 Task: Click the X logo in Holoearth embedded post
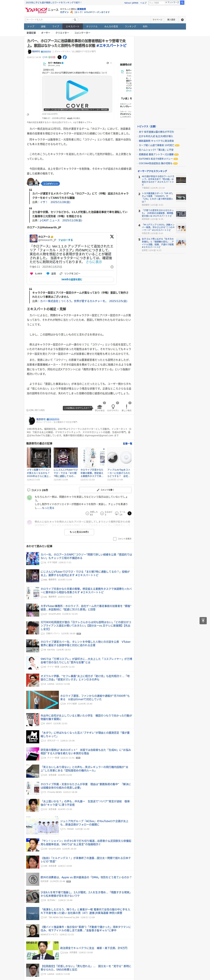coord(112,237)
